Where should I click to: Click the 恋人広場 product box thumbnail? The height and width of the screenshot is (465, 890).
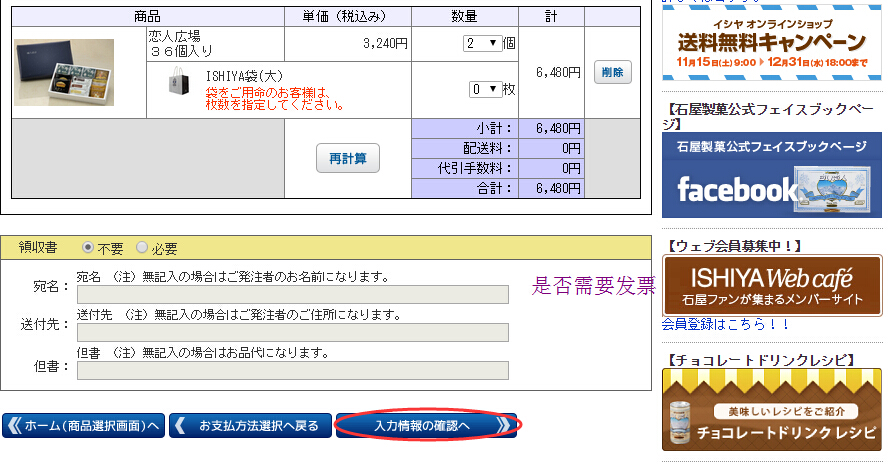(64, 72)
